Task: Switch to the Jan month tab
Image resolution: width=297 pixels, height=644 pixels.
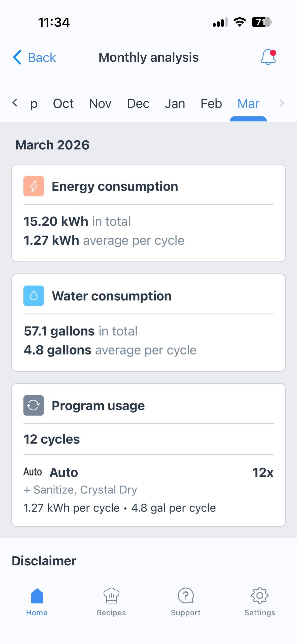Action: point(175,104)
